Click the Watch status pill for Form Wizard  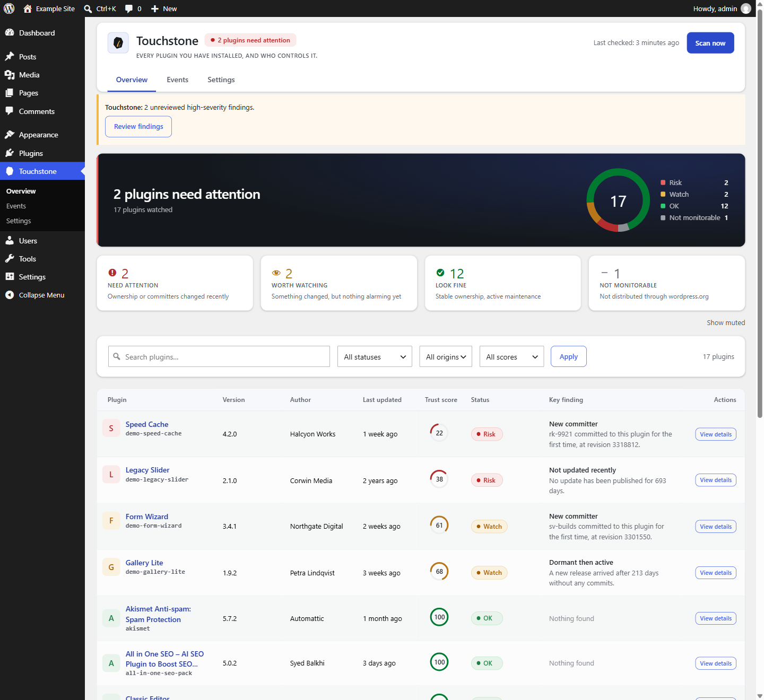click(489, 527)
